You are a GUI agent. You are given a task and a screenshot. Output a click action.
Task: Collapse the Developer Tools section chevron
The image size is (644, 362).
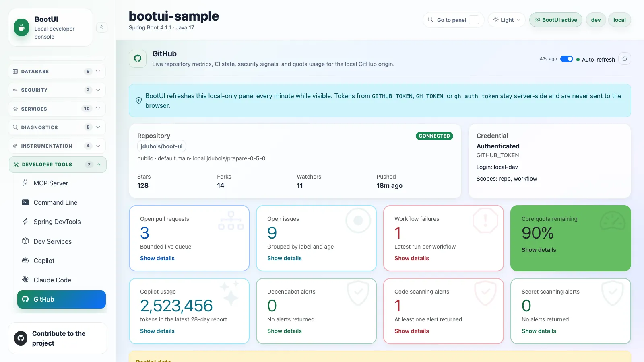99,165
